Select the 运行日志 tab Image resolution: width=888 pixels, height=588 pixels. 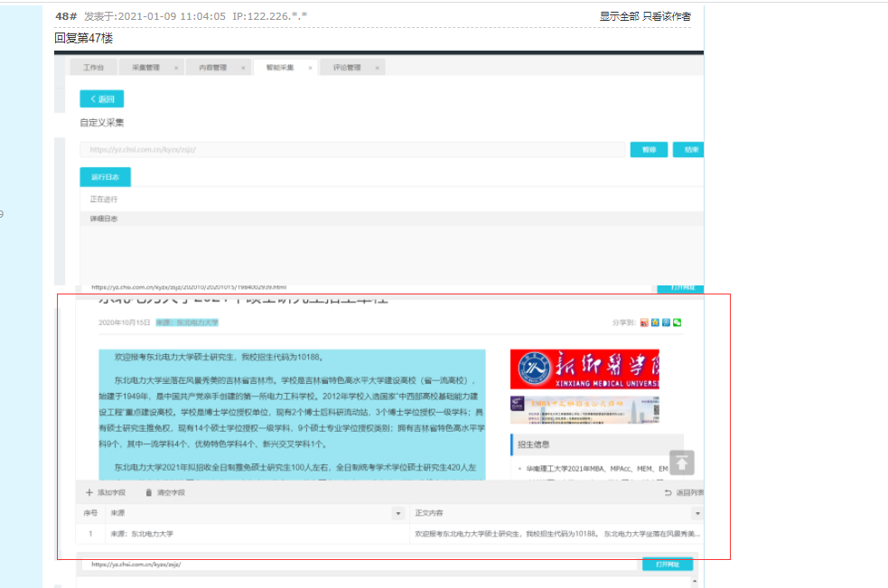(106, 177)
